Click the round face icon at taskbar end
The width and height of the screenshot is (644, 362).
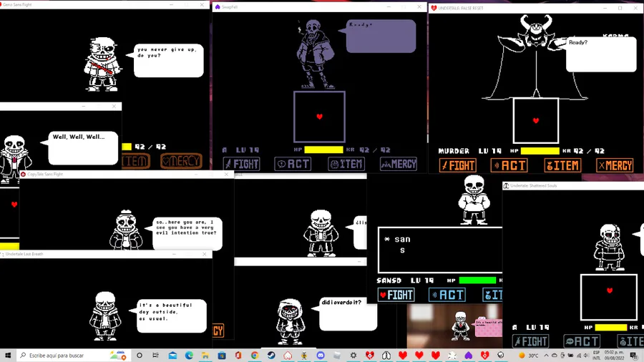(501, 356)
